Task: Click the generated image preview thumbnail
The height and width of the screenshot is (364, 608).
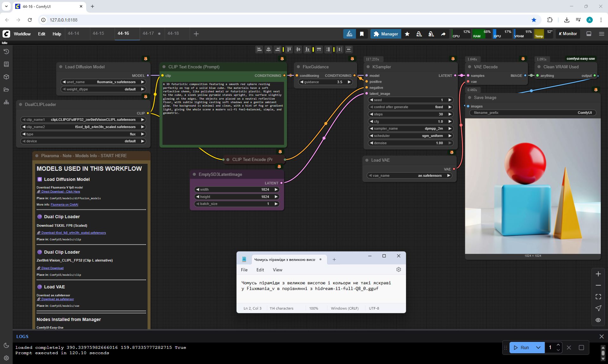Action: pos(533,186)
